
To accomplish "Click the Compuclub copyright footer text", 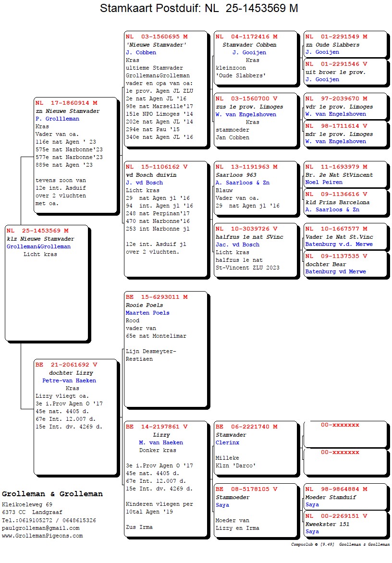I will click(x=340, y=544).
